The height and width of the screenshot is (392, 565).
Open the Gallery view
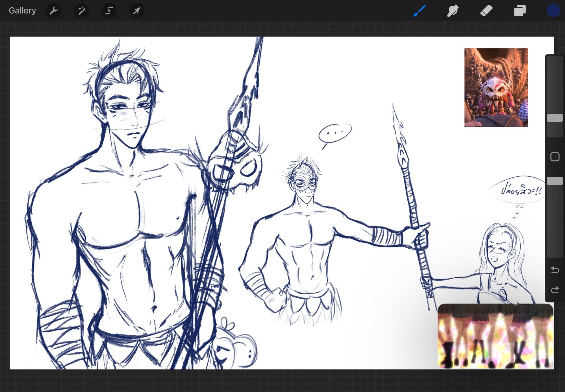point(22,11)
